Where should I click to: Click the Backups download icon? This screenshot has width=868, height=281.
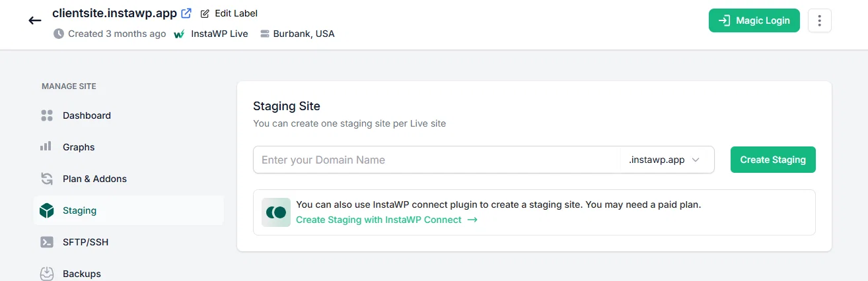(x=47, y=273)
